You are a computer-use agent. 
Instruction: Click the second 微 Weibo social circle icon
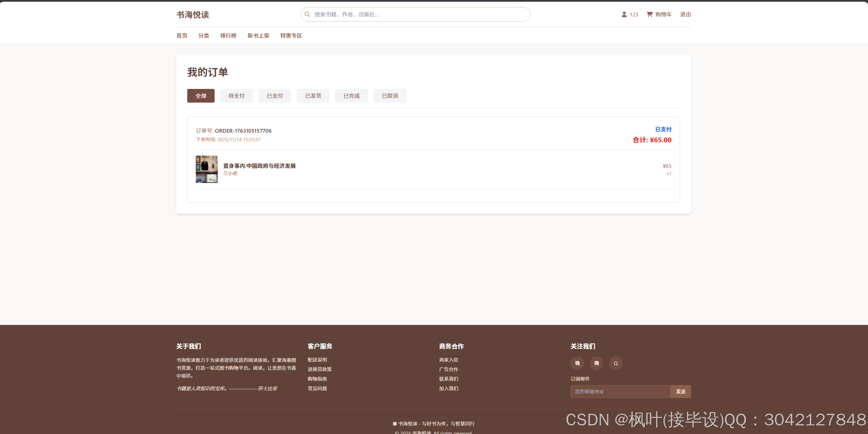[x=597, y=363]
